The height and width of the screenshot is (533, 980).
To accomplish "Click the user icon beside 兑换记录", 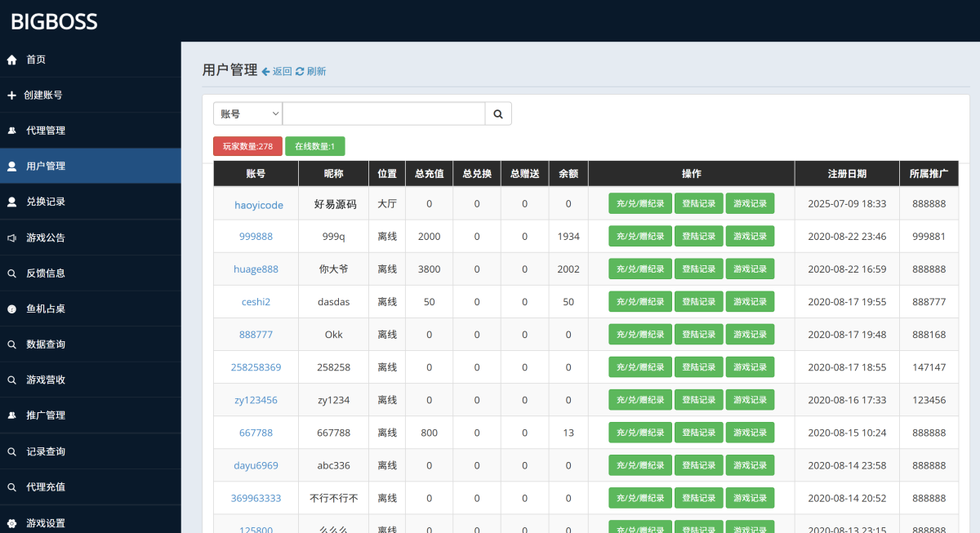I will tap(12, 202).
